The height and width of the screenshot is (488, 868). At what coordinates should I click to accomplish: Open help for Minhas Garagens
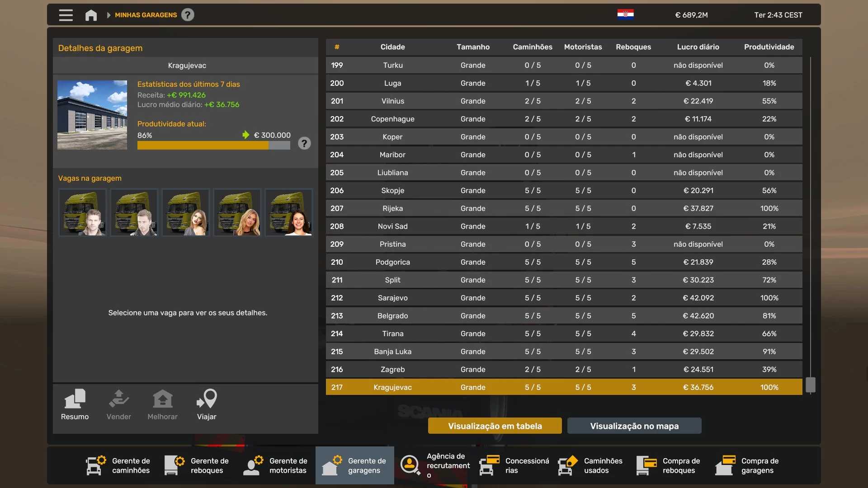tap(188, 15)
